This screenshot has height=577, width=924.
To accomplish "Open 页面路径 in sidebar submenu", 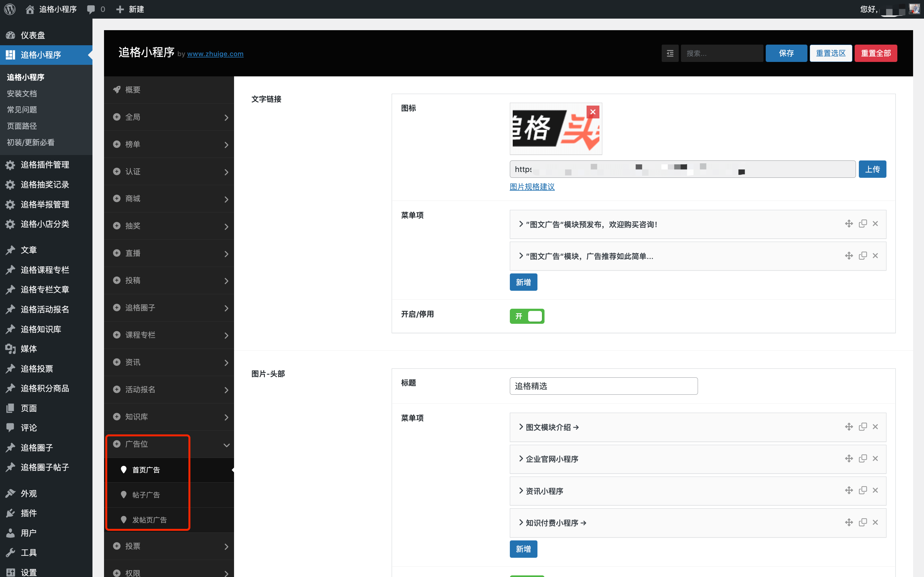I will [x=22, y=126].
